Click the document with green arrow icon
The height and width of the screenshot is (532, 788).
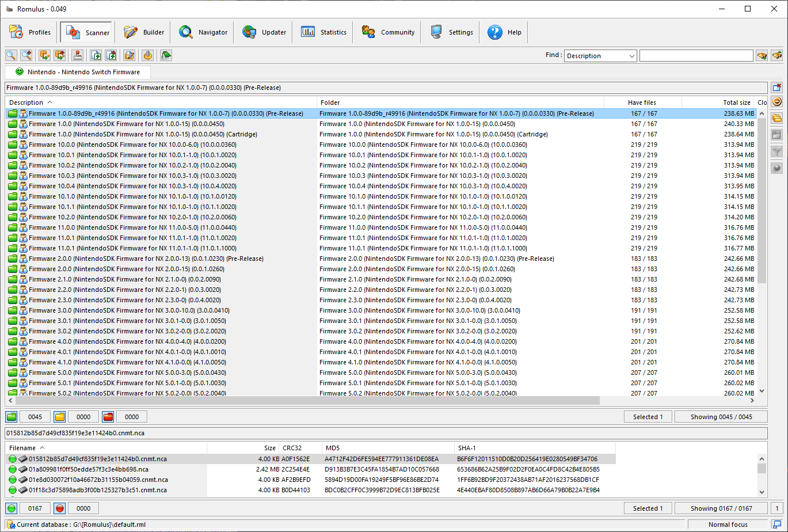click(x=96, y=55)
